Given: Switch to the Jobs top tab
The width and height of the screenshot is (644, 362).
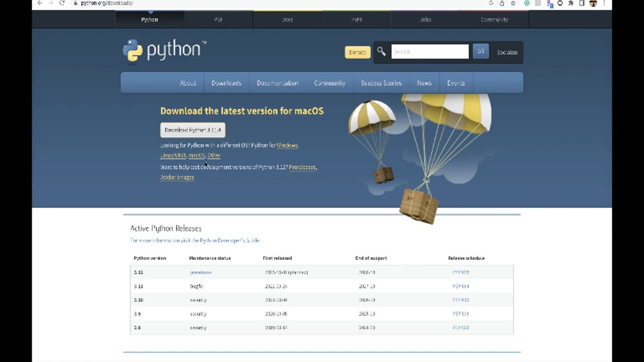Looking at the screenshot, I should click(425, 20).
